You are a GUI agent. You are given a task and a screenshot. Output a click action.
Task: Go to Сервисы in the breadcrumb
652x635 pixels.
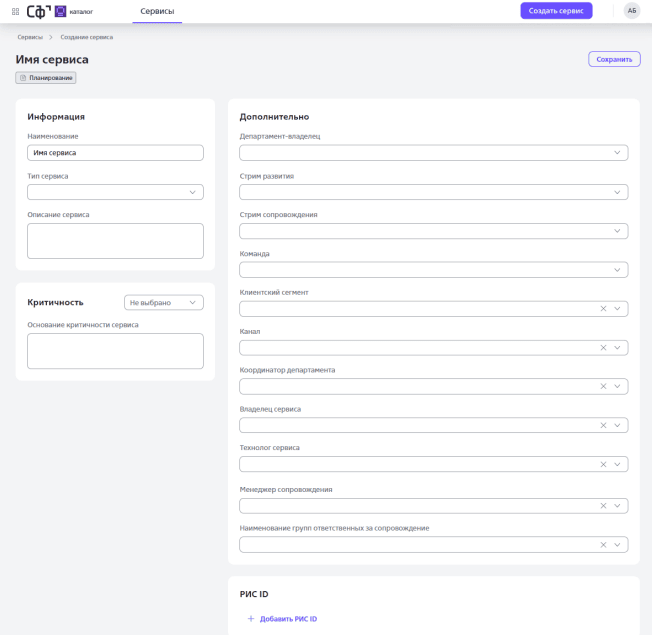click(30, 37)
